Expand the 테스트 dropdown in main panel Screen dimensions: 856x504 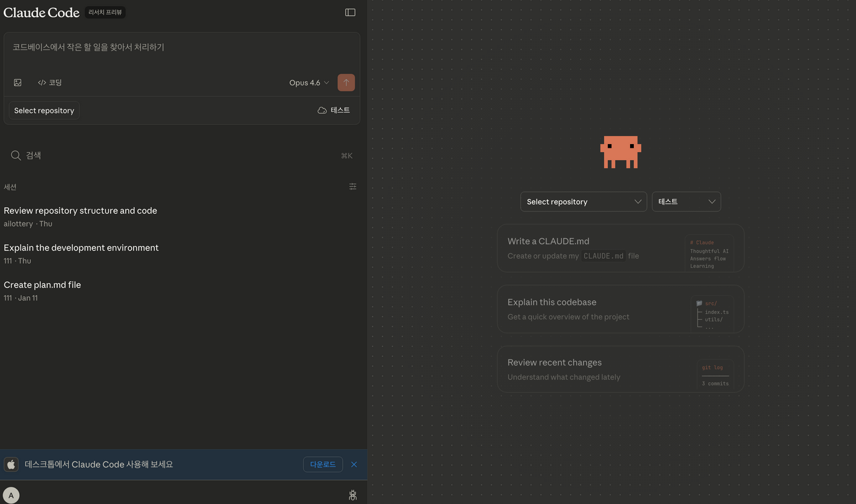tap(686, 202)
